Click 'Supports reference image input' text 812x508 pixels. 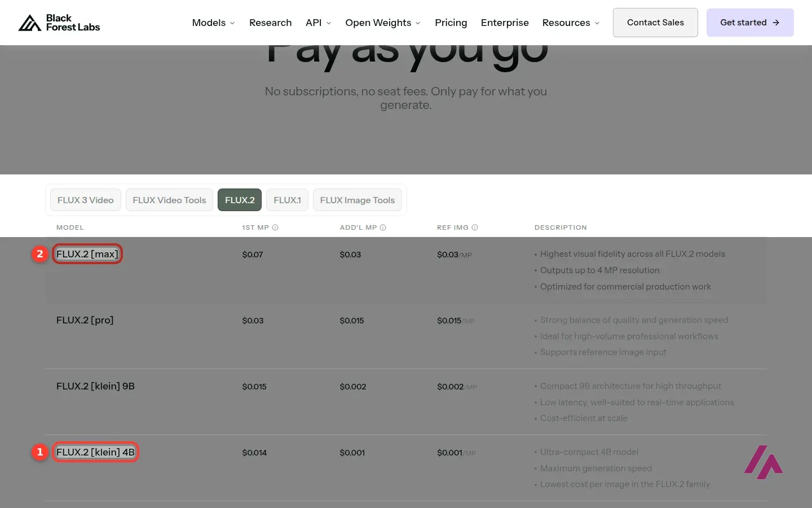coord(603,352)
